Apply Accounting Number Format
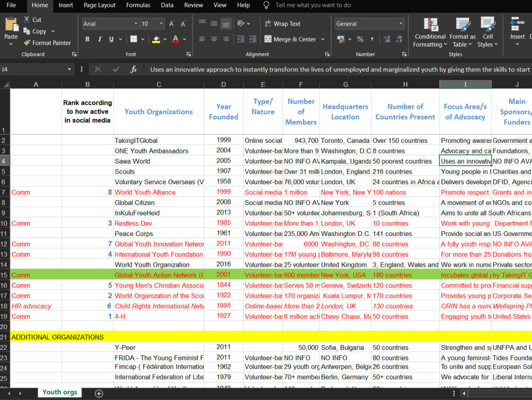The height and width of the screenshot is (400, 532). (x=340, y=39)
